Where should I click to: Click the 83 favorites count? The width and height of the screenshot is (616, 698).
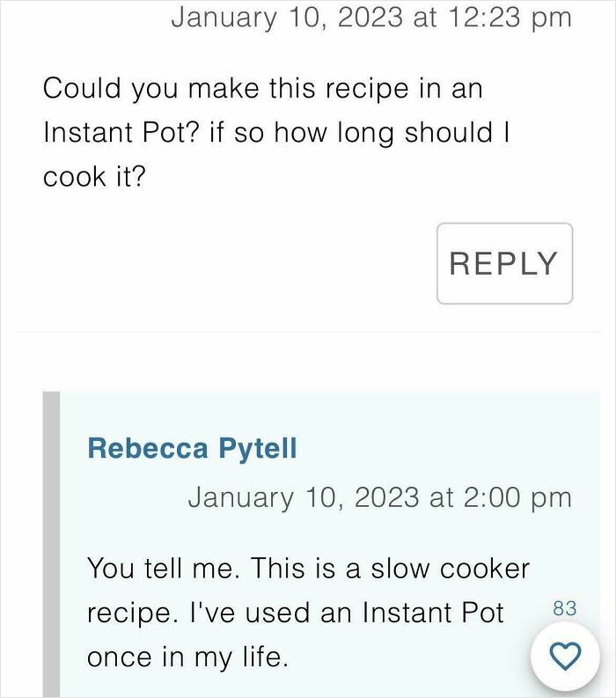(x=565, y=607)
